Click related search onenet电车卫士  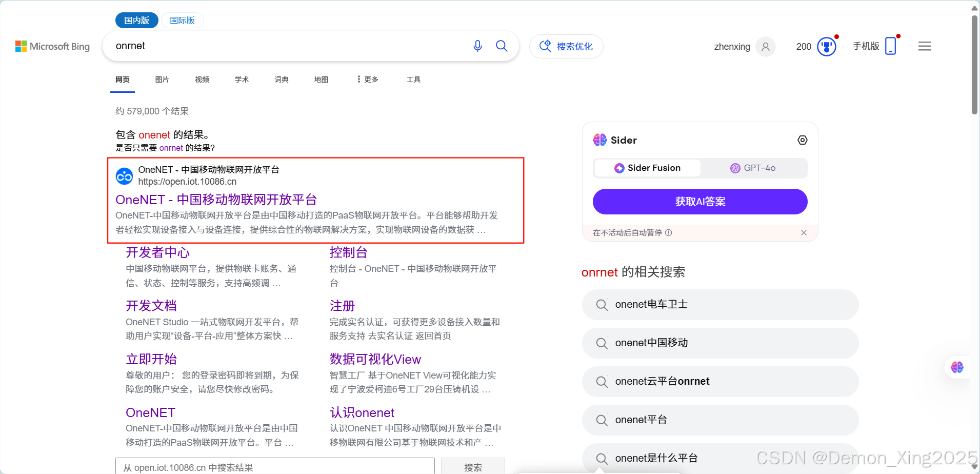coord(720,305)
